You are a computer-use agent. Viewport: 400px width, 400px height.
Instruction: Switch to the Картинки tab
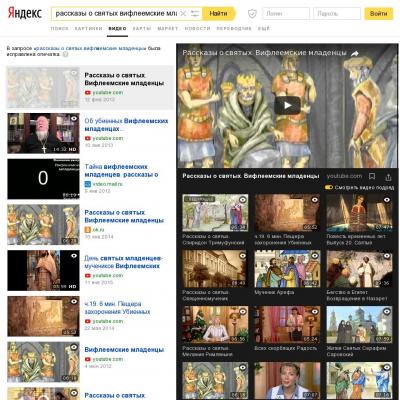(x=88, y=29)
